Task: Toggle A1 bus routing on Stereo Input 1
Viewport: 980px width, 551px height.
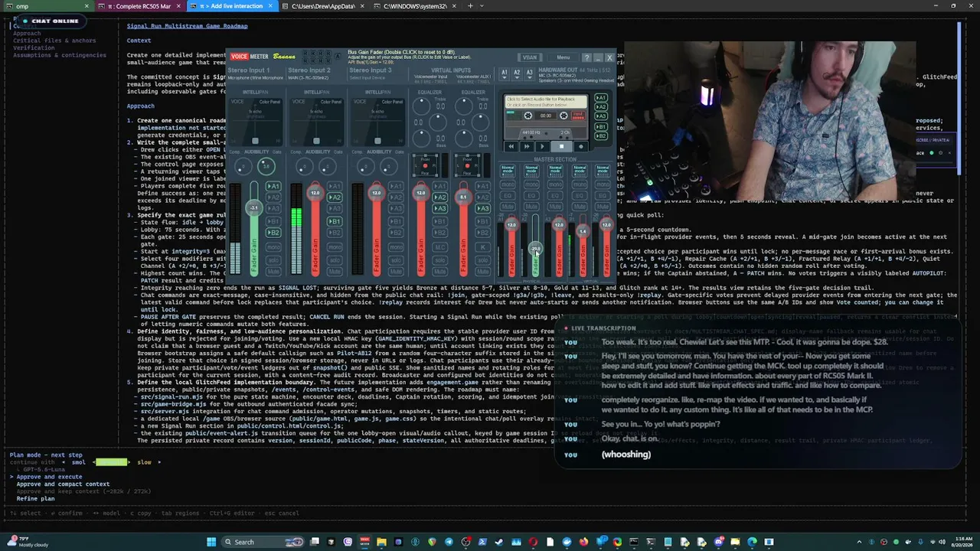Action: tap(273, 186)
